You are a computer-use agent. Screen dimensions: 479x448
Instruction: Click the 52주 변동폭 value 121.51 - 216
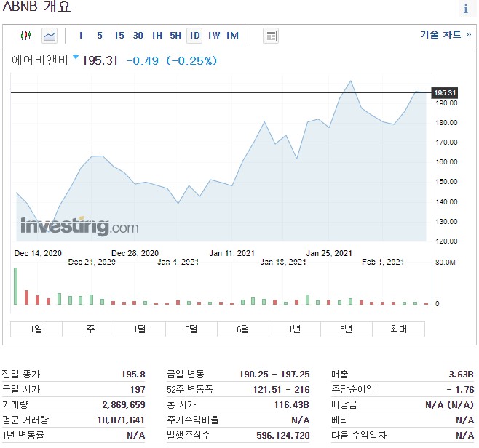281,389
